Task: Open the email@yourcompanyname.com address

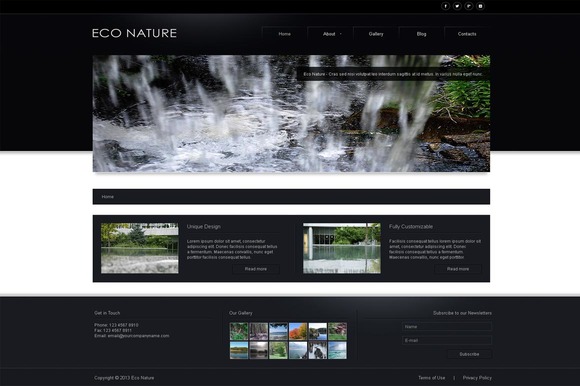Action: 138,336
